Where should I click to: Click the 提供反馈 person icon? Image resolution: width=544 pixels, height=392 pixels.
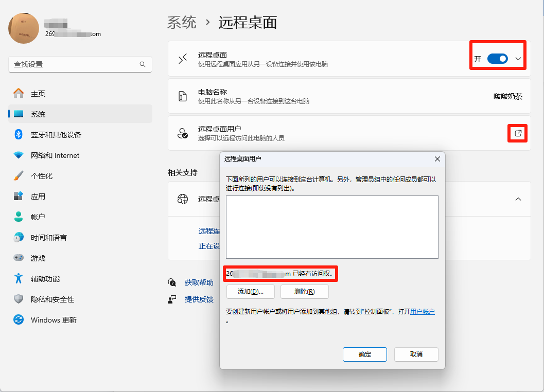(172, 299)
